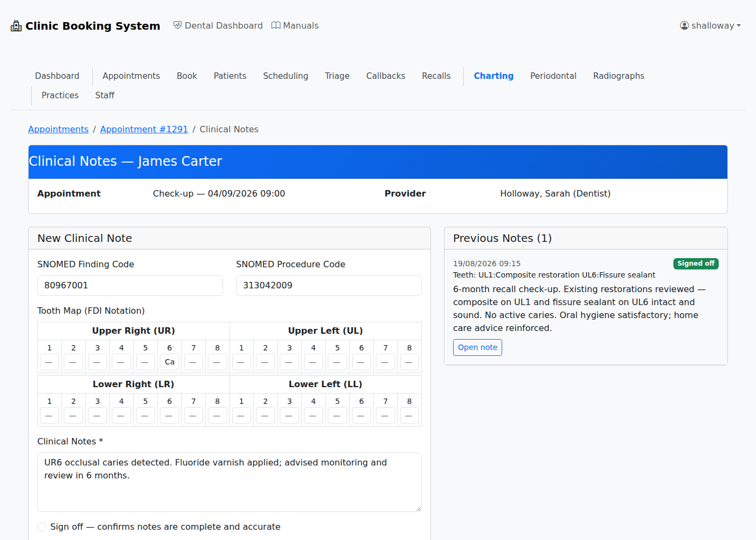Click the Clinic Booking System building logo

pos(16,26)
